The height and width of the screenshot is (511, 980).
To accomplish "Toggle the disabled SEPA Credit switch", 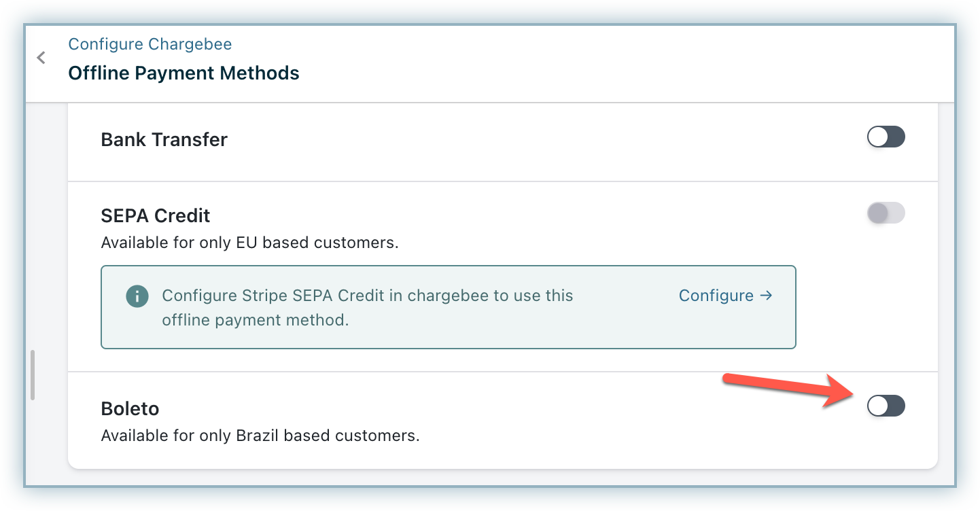I will (x=886, y=213).
